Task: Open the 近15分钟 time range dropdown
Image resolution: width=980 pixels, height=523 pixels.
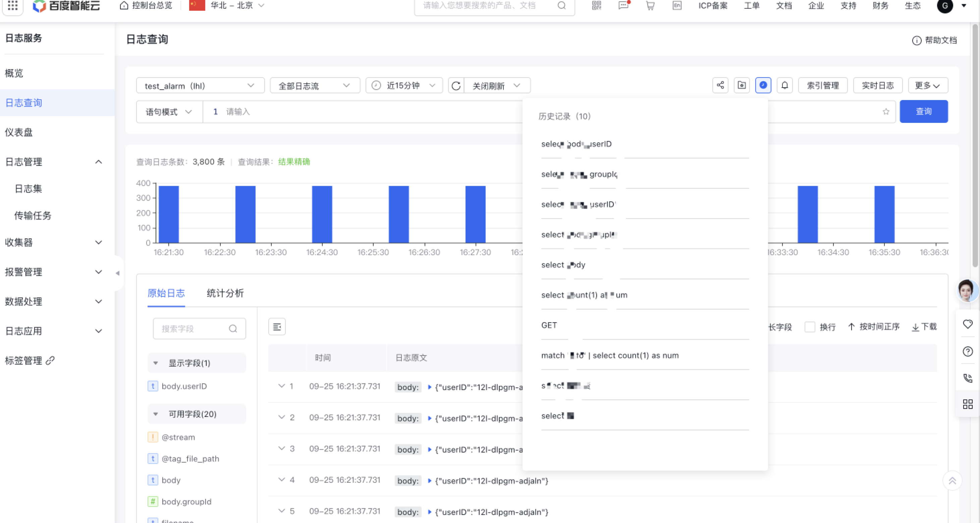Action: click(404, 86)
